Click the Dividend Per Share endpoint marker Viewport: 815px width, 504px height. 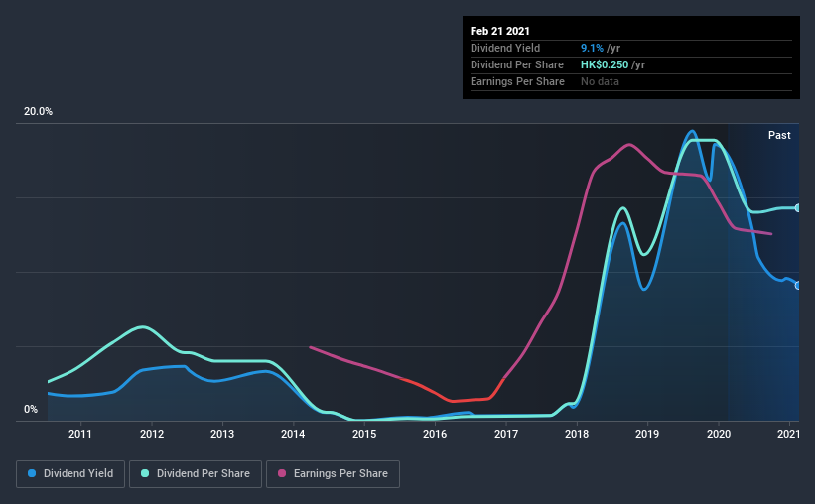(798, 208)
